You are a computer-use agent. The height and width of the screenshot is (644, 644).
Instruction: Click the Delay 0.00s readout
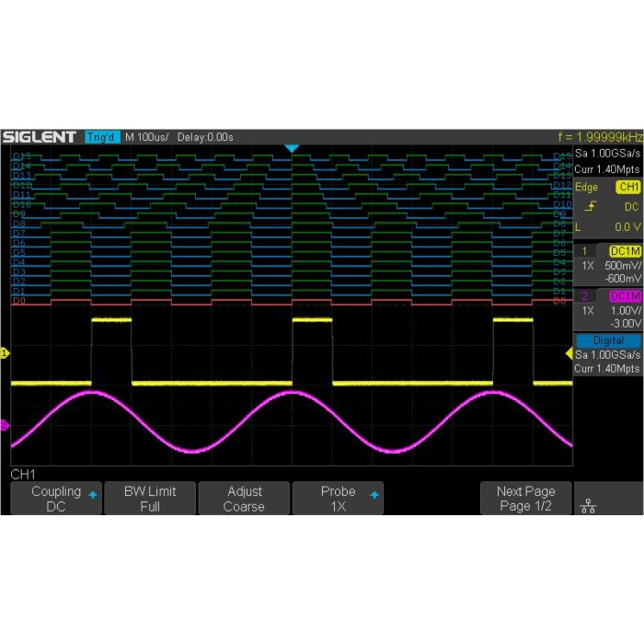(x=205, y=137)
